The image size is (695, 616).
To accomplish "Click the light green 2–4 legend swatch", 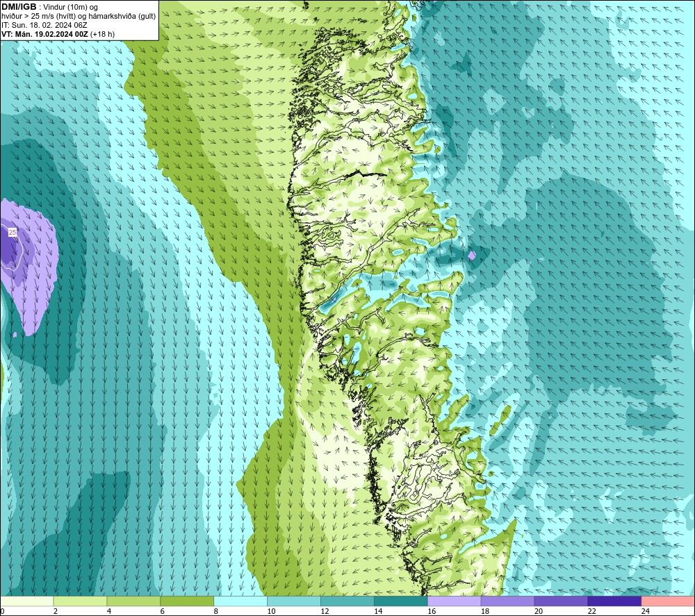I will (x=80, y=601).
